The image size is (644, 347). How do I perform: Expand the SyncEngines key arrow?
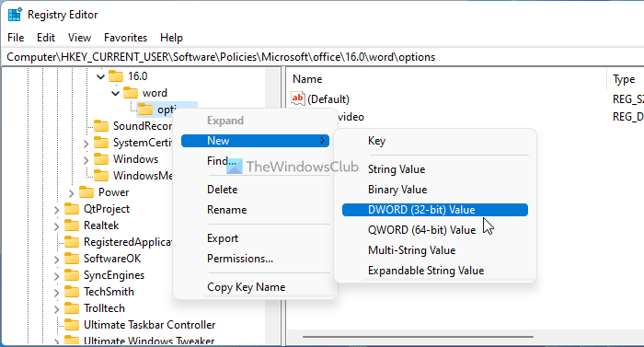(x=57, y=276)
